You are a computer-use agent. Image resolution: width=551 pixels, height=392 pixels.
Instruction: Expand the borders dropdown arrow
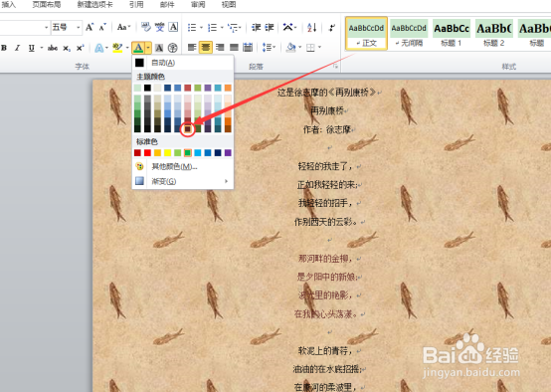coord(319,47)
